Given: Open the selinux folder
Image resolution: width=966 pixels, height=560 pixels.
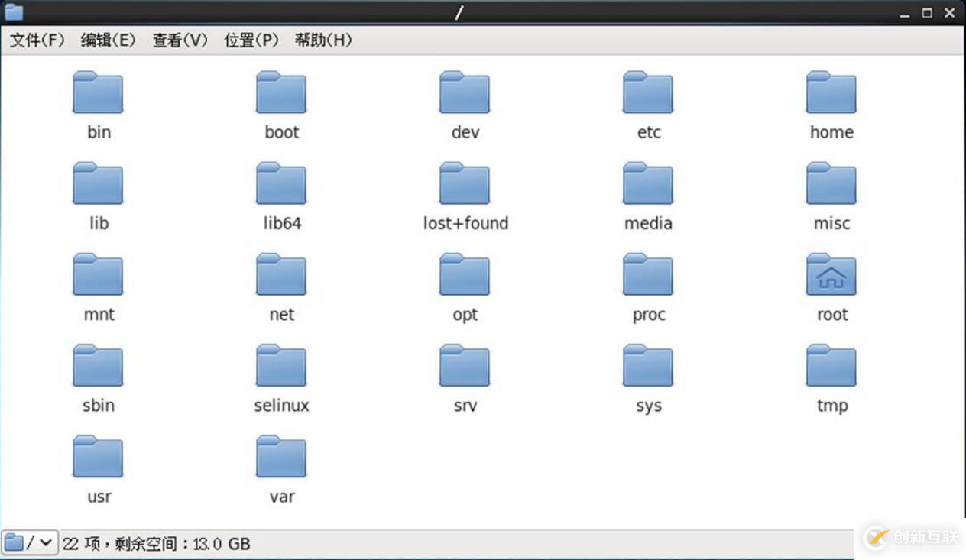Looking at the screenshot, I should (x=280, y=365).
